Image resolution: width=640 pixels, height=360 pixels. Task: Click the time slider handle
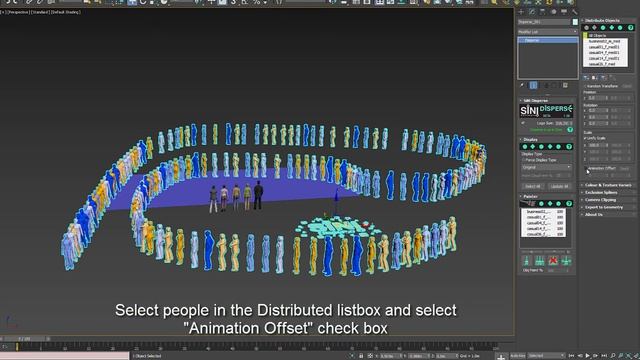(x=24, y=339)
